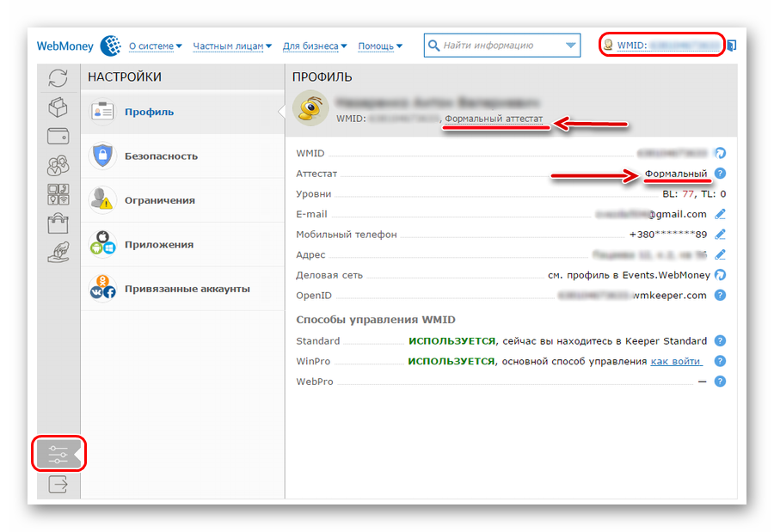The width and height of the screenshot is (774, 532).
Task: Click the help icon in OpenID row
Action: (x=720, y=295)
